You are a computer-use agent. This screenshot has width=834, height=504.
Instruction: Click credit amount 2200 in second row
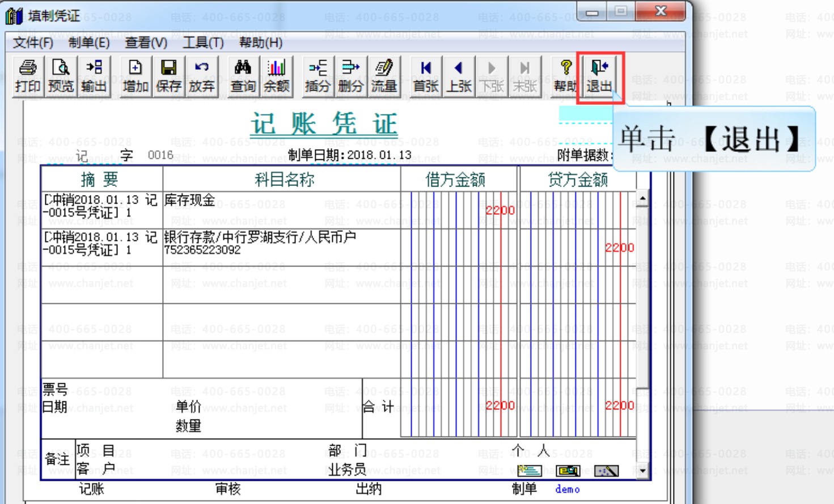pyautogui.click(x=619, y=248)
